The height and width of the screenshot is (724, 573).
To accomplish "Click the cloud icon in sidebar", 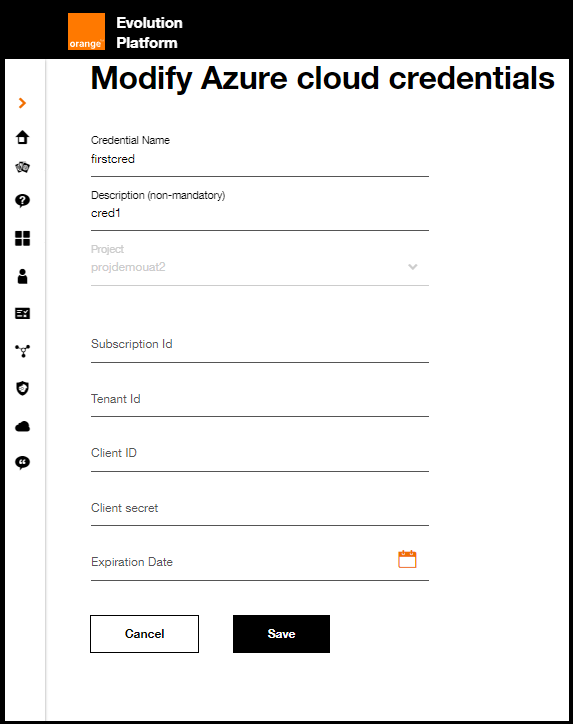I will [x=22, y=426].
